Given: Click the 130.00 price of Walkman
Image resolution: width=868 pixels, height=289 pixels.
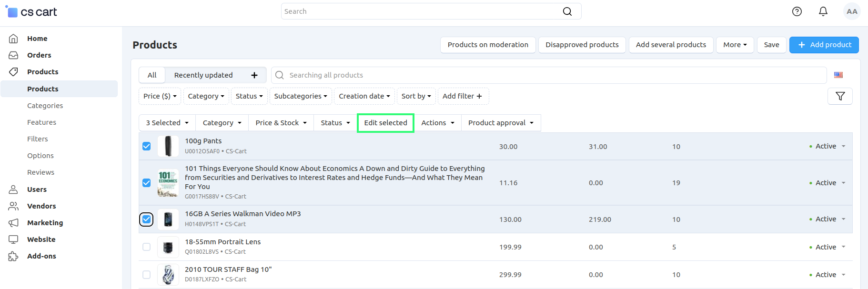Looking at the screenshot, I should pos(510,219).
